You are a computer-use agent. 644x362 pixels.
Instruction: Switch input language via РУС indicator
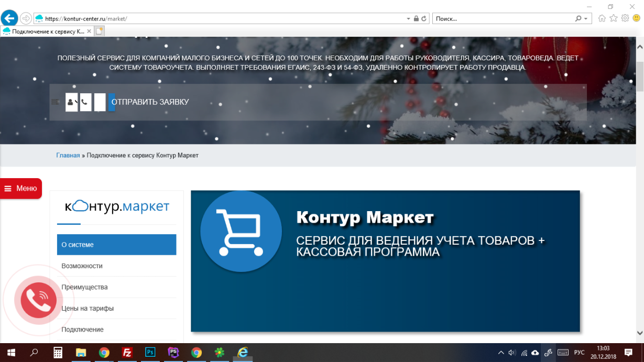(580, 353)
